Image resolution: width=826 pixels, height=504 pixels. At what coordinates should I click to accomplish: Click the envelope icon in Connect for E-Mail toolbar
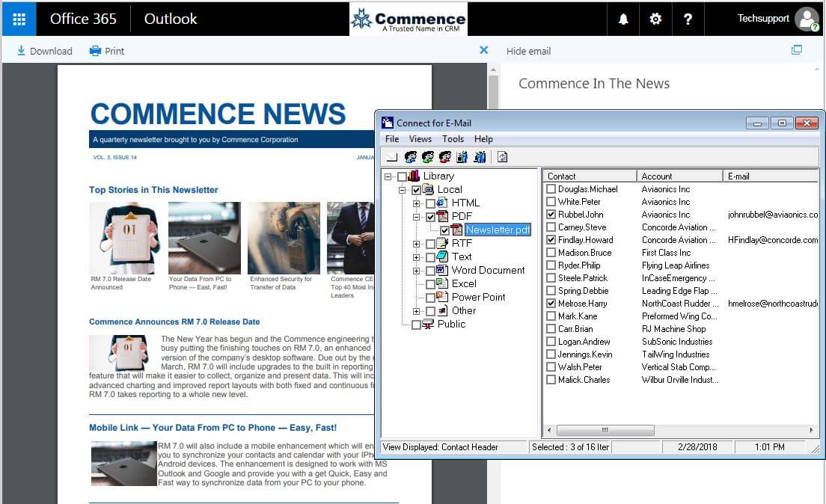point(391,157)
